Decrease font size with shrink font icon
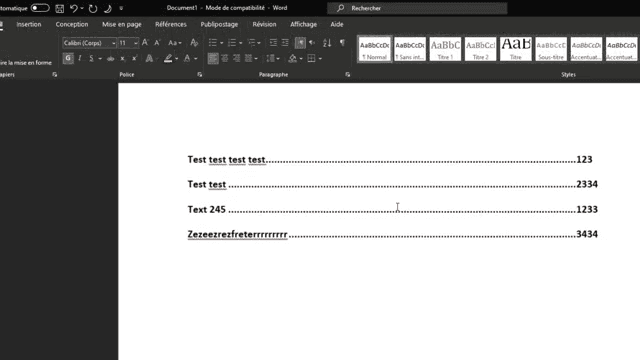The image size is (640, 360). pos(157,42)
